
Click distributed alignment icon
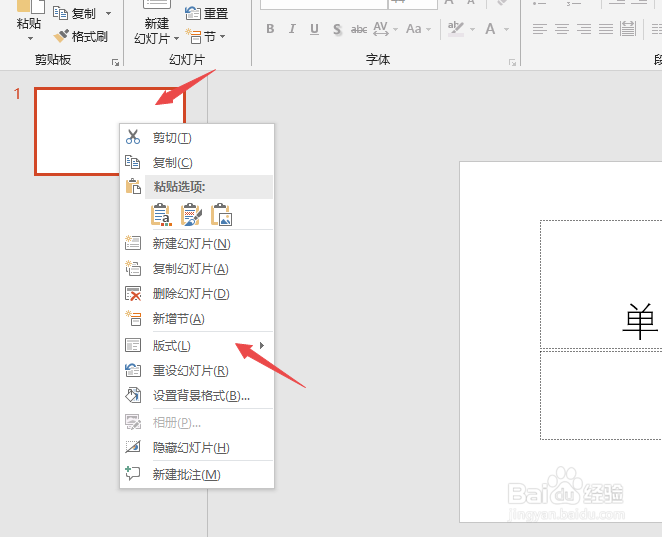click(x=628, y=29)
